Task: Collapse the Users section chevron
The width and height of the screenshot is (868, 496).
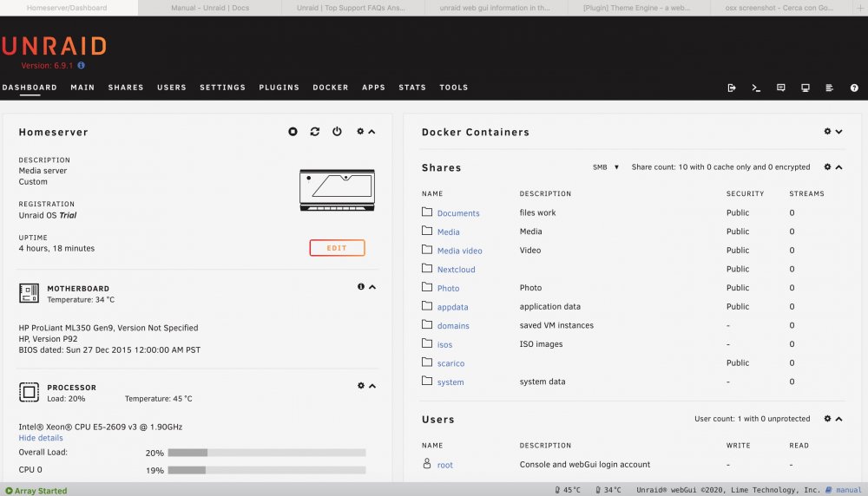Action: pyautogui.click(x=839, y=419)
